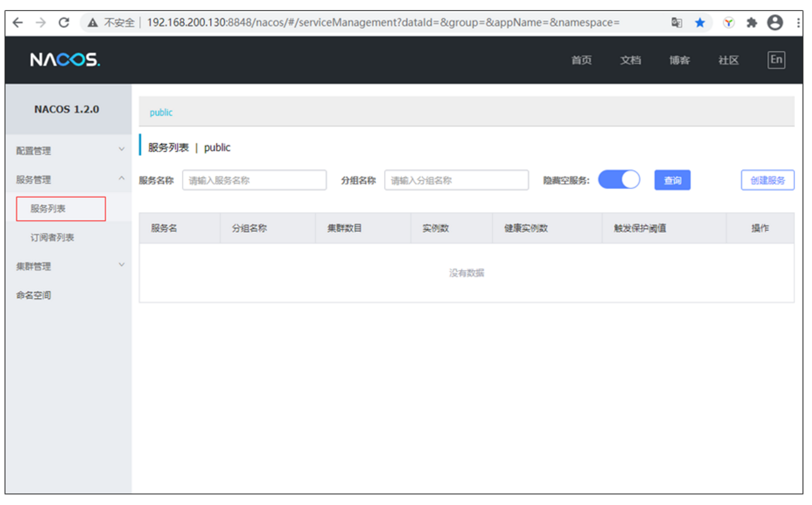Image resolution: width=812 pixels, height=505 pixels.
Task: Open the 文档 menu in the top navigation
Action: (630, 60)
